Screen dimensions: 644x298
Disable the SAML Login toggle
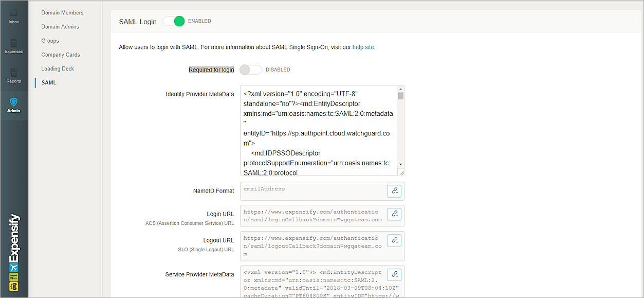[x=174, y=21]
